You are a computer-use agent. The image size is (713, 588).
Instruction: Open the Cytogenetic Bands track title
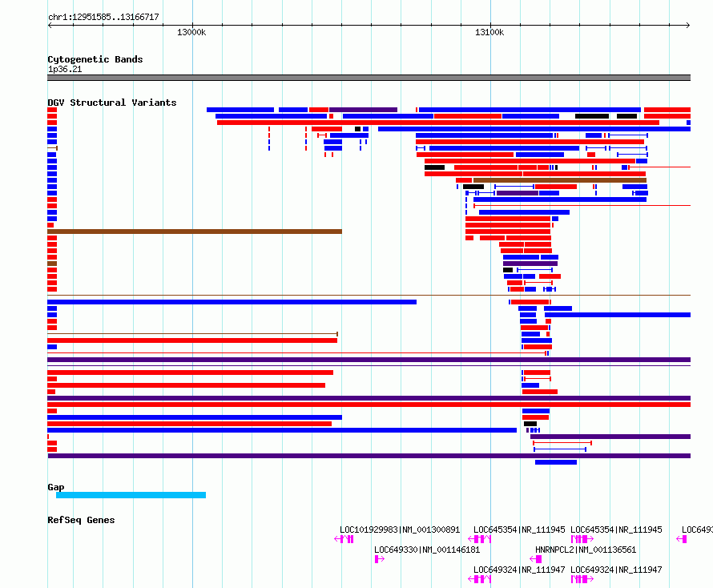[95, 59]
